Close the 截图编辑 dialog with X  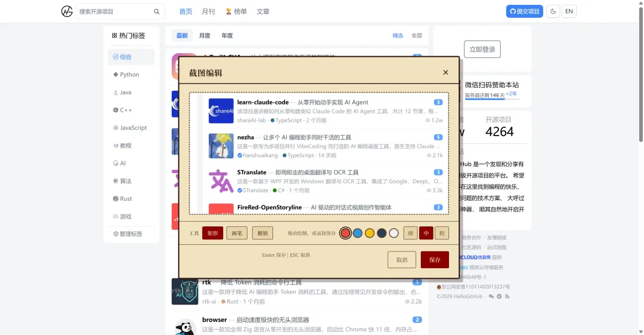pos(445,72)
